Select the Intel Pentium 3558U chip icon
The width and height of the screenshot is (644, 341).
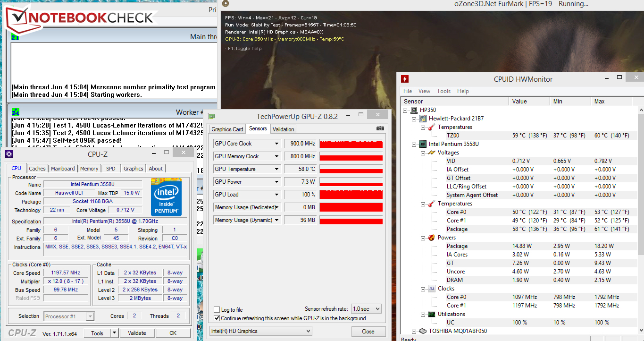423,144
